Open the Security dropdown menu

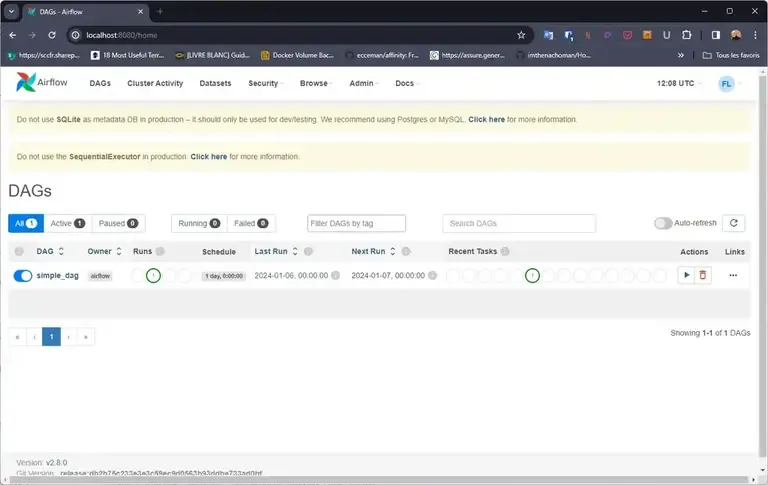click(x=265, y=83)
